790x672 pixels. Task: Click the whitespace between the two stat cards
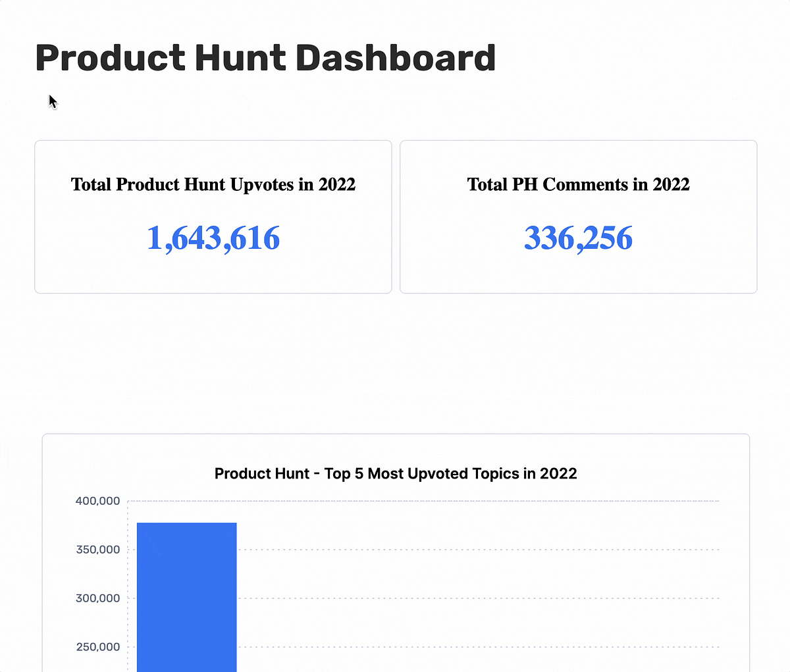pyautogui.click(x=396, y=217)
